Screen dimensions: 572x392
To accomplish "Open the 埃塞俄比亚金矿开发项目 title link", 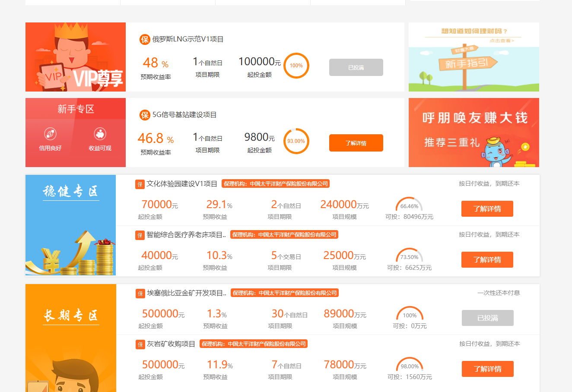I will point(187,293).
